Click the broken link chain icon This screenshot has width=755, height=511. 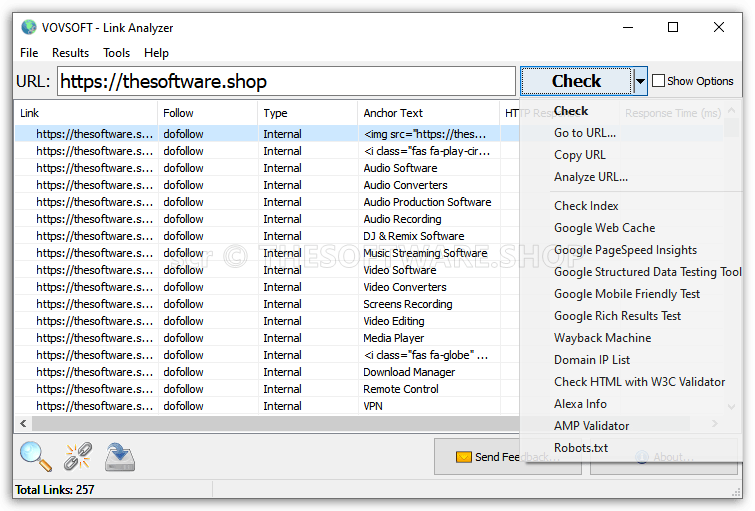78,456
